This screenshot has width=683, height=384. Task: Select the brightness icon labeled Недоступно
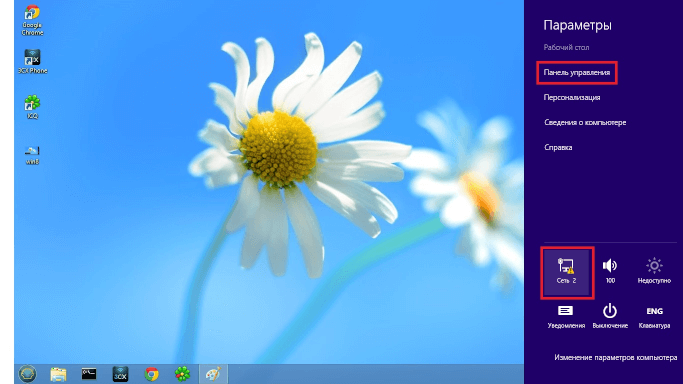(x=654, y=271)
